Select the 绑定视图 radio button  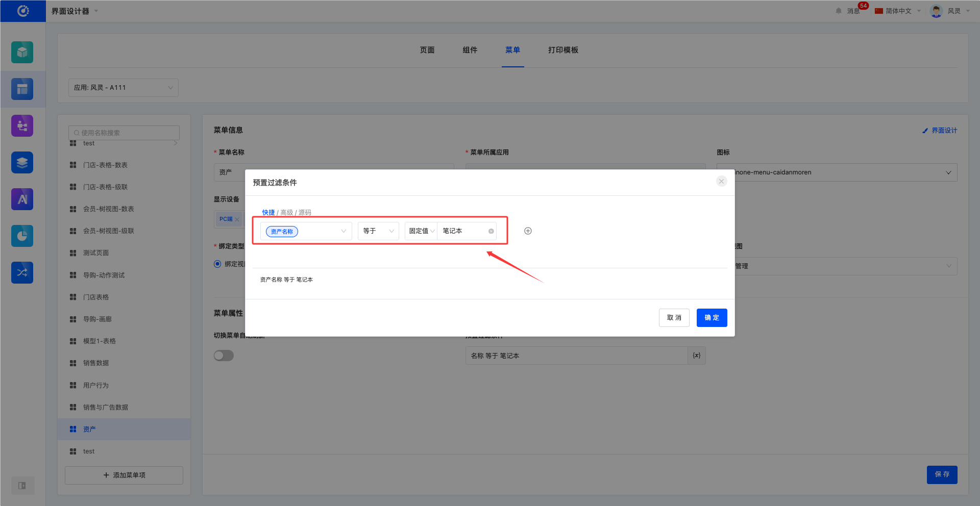coord(217,264)
